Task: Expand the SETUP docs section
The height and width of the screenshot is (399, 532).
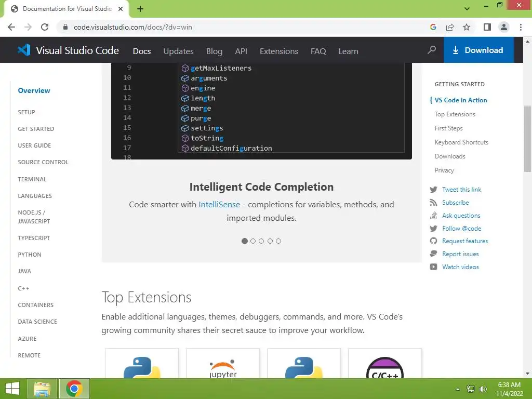Action: (26, 112)
